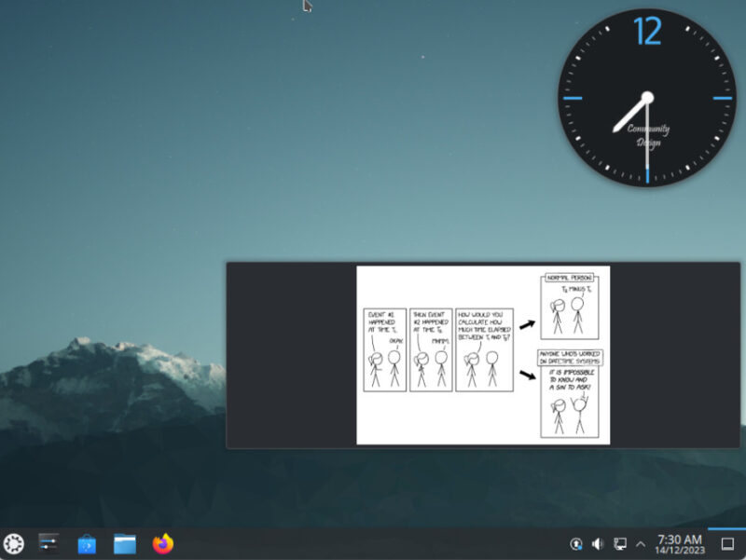The width and height of the screenshot is (746, 560).
Task: Launch Firefox web browser
Action: click(160, 543)
